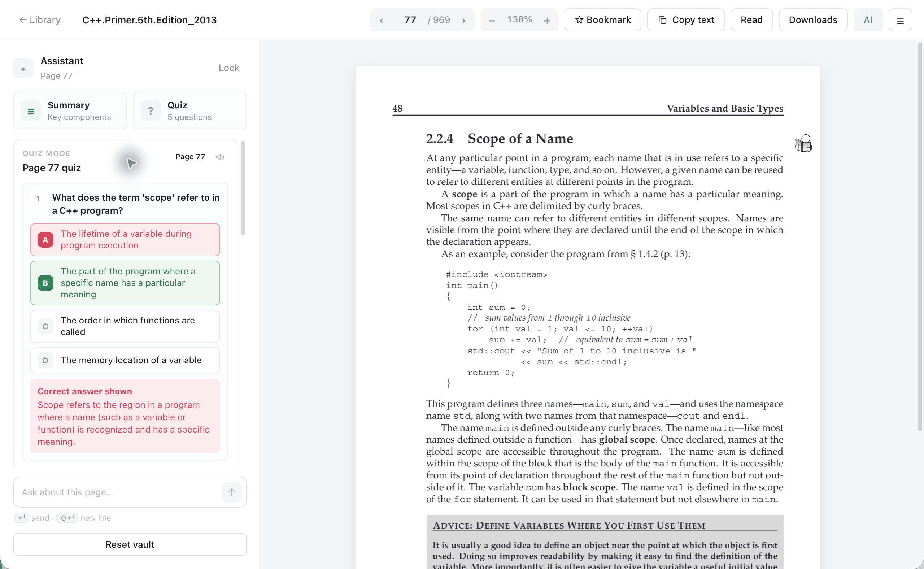The image size is (924, 569).
Task: Click the quiz panel scrollbar
Action: (x=243, y=188)
